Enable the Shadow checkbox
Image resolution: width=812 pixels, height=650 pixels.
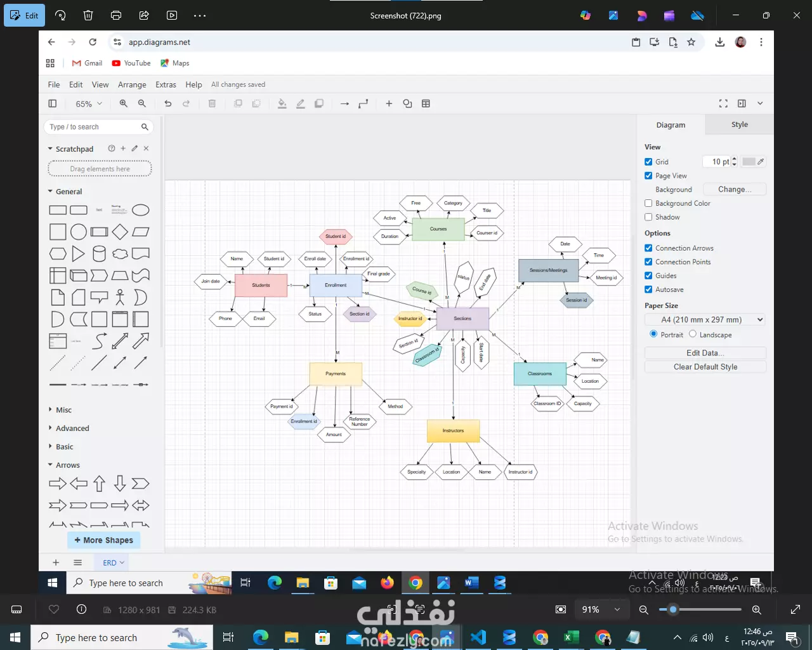(x=648, y=217)
